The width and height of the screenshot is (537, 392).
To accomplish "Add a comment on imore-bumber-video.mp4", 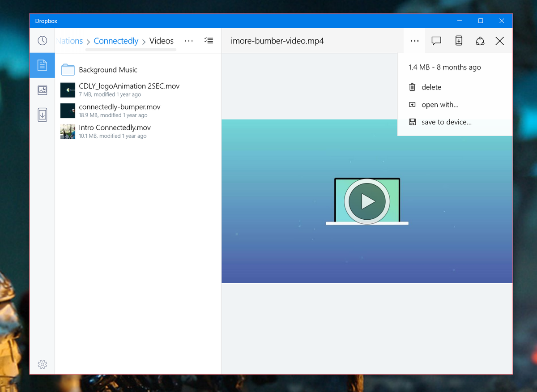I will [436, 41].
